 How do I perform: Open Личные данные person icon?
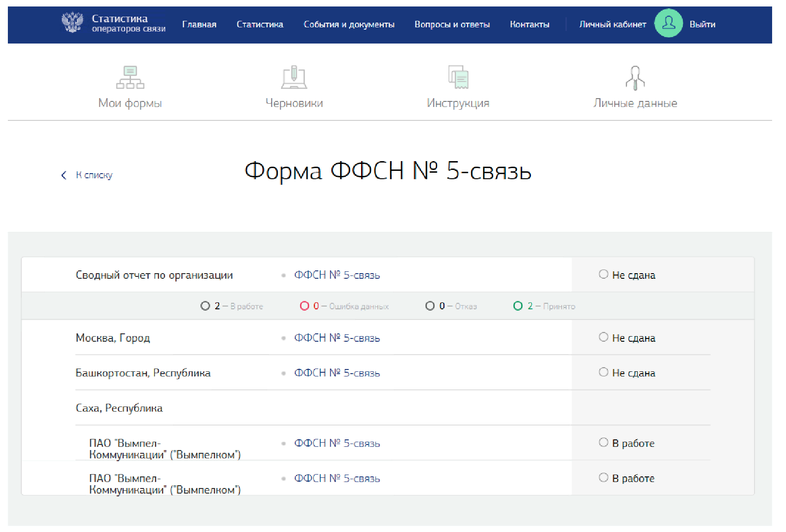(635, 77)
